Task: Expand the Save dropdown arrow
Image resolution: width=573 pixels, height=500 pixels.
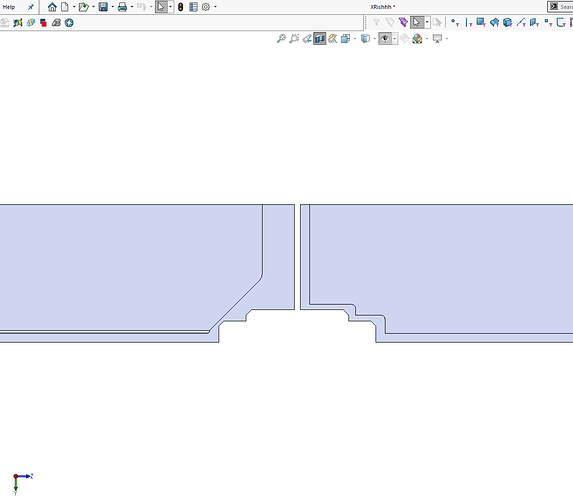Action: point(112,7)
